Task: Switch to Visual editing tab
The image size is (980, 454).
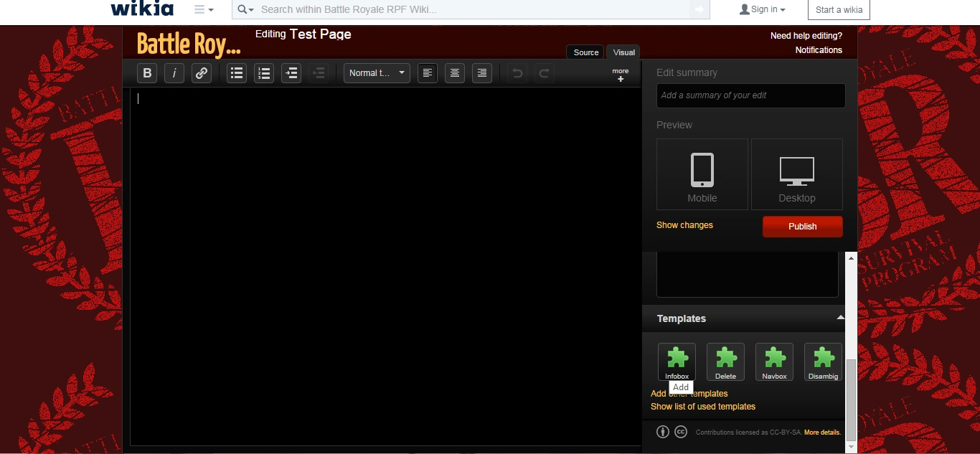Action: tap(623, 52)
